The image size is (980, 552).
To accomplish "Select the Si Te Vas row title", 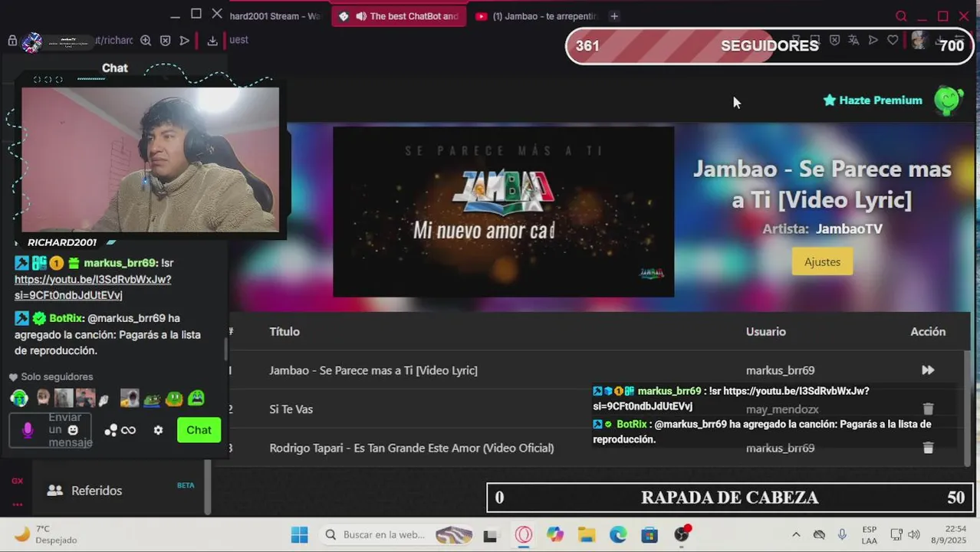I will pos(291,409).
